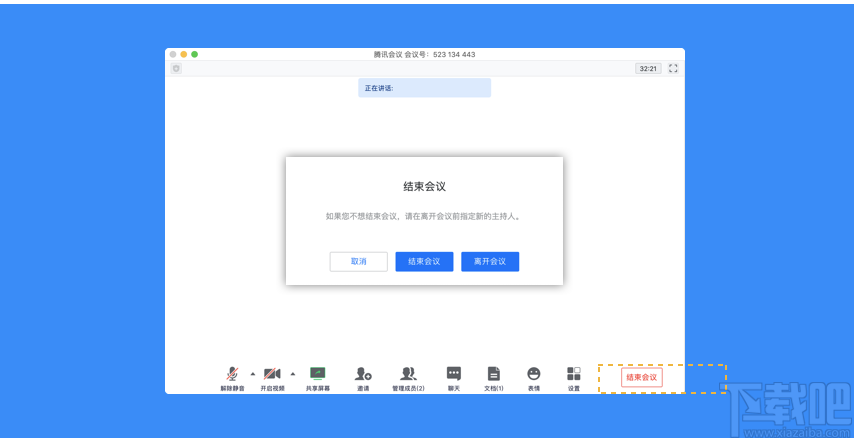Open audio options arrow beside microphone
This screenshot has width=854, height=438.
coord(253,374)
